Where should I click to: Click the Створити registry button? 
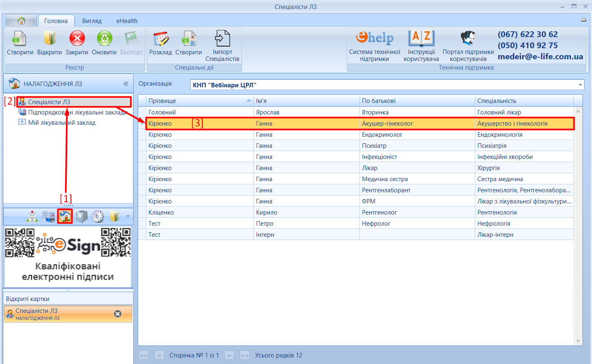click(x=20, y=43)
